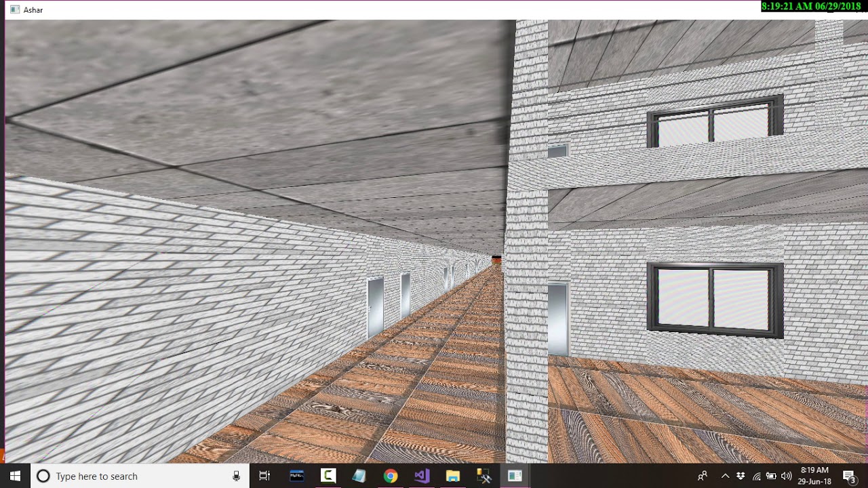Click the 'Type here to search' box
This screenshot has height=488, width=868.
139,476
